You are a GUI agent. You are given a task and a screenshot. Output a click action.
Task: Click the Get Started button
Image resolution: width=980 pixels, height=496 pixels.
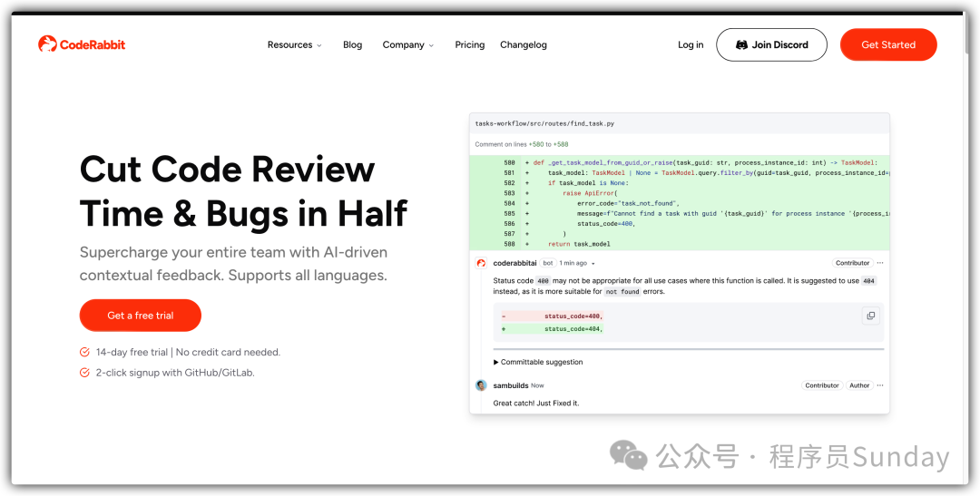(888, 45)
